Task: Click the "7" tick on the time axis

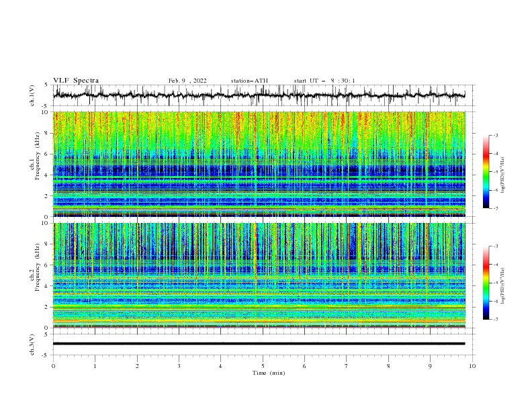Action: [x=347, y=366]
